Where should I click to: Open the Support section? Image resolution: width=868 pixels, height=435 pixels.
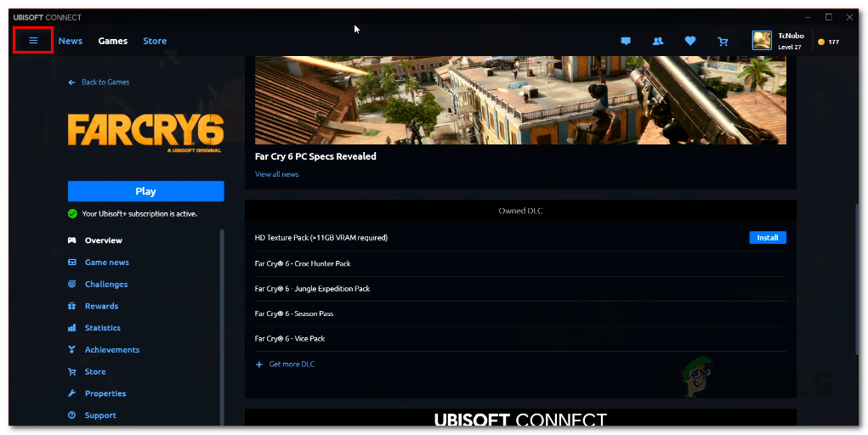(x=100, y=415)
